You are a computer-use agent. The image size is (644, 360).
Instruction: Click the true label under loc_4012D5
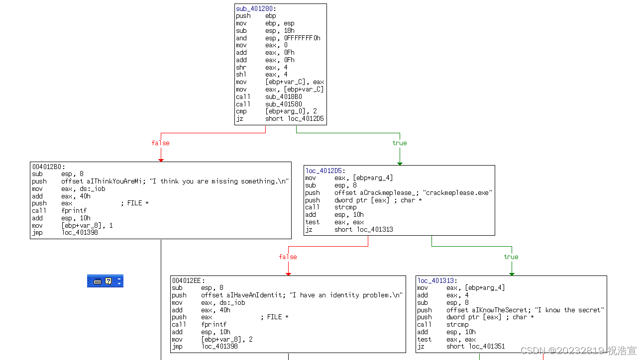coord(511,257)
